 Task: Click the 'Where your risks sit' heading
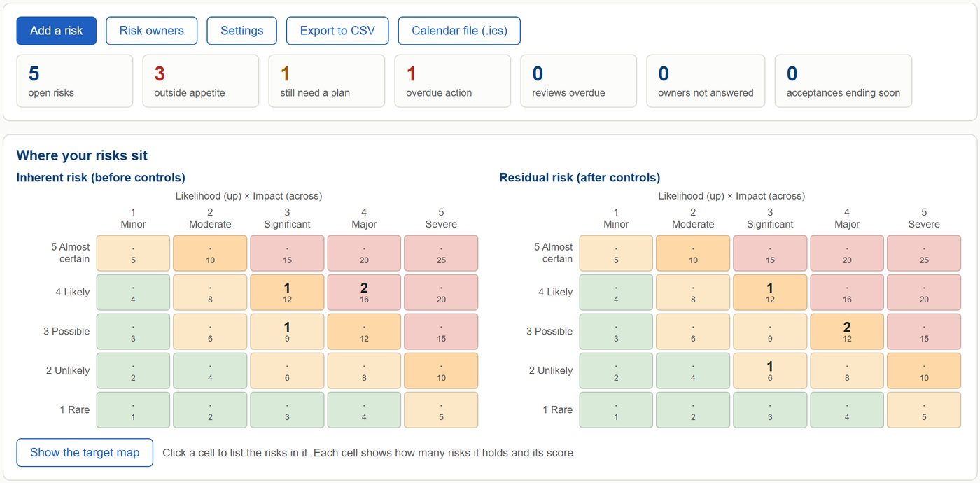click(x=82, y=155)
